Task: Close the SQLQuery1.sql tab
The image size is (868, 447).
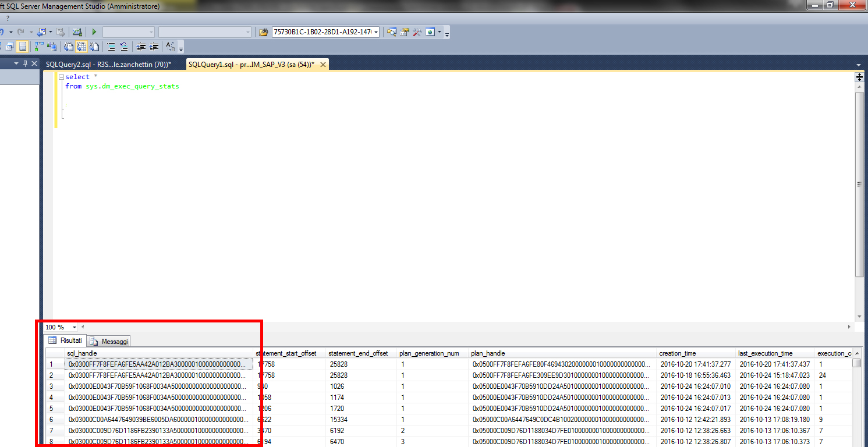Action: [x=323, y=64]
